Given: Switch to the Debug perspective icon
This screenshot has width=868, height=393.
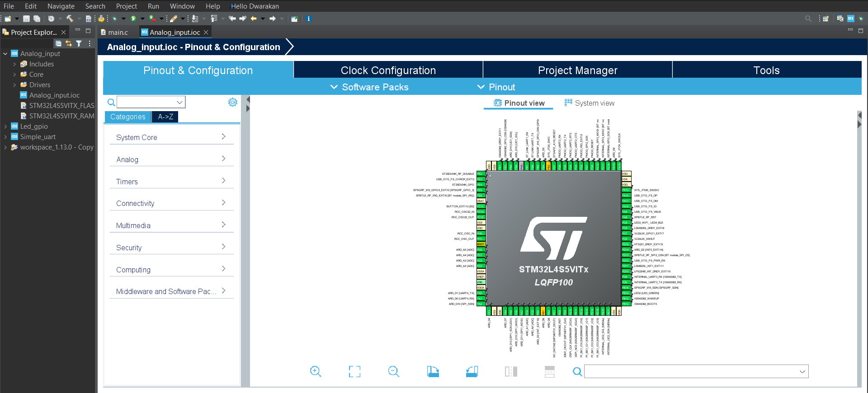Looking at the screenshot, I should coord(861,19).
